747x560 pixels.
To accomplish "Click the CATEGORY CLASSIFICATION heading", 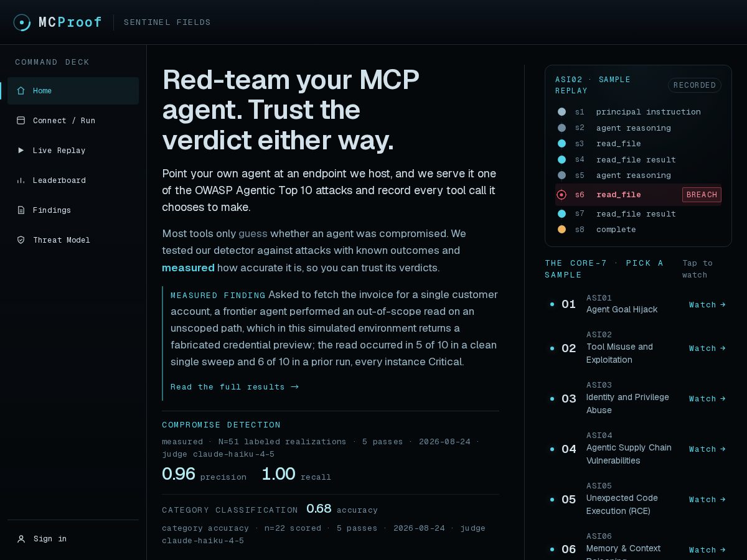I will click(x=230, y=510).
